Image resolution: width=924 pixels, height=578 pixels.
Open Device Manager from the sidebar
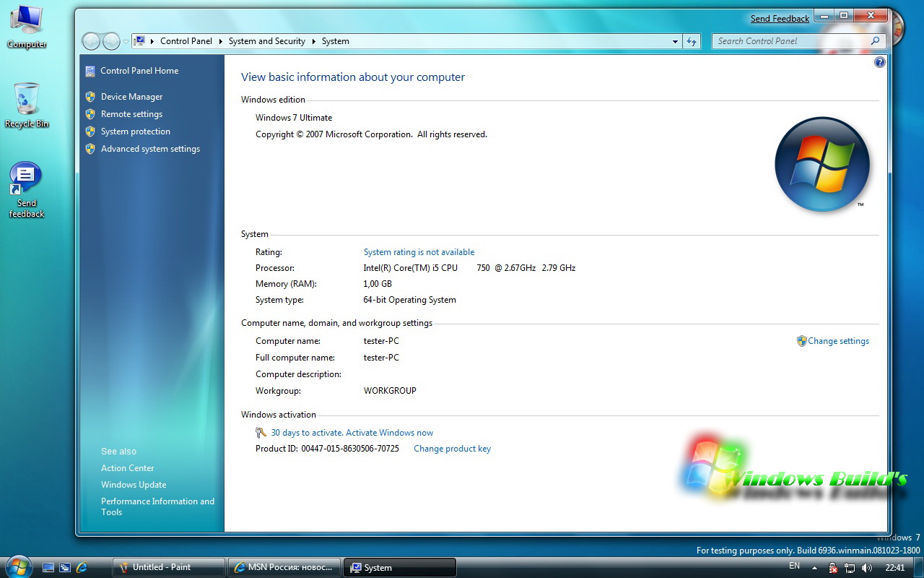tap(131, 97)
